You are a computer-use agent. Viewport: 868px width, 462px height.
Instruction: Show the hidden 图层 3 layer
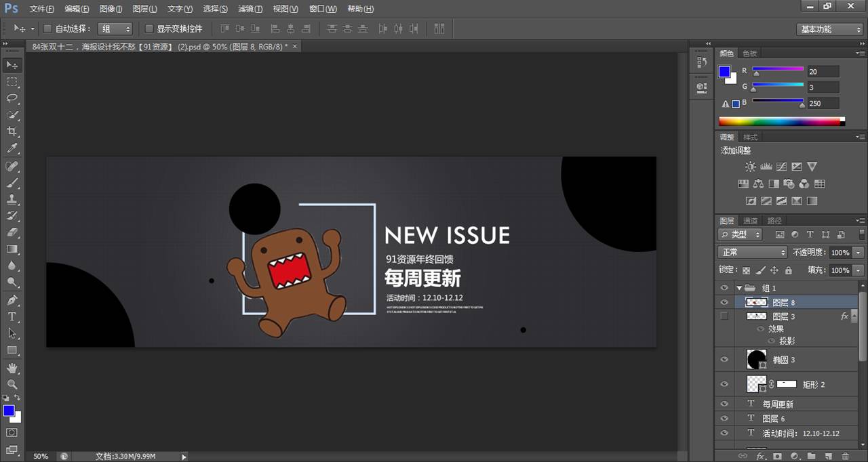724,316
